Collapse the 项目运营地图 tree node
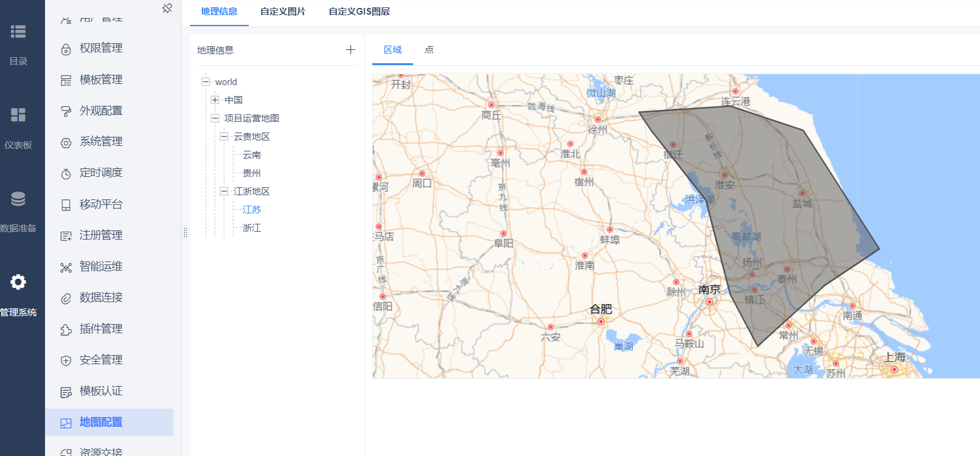This screenshot has width=980, height=456. coord(215,118)
